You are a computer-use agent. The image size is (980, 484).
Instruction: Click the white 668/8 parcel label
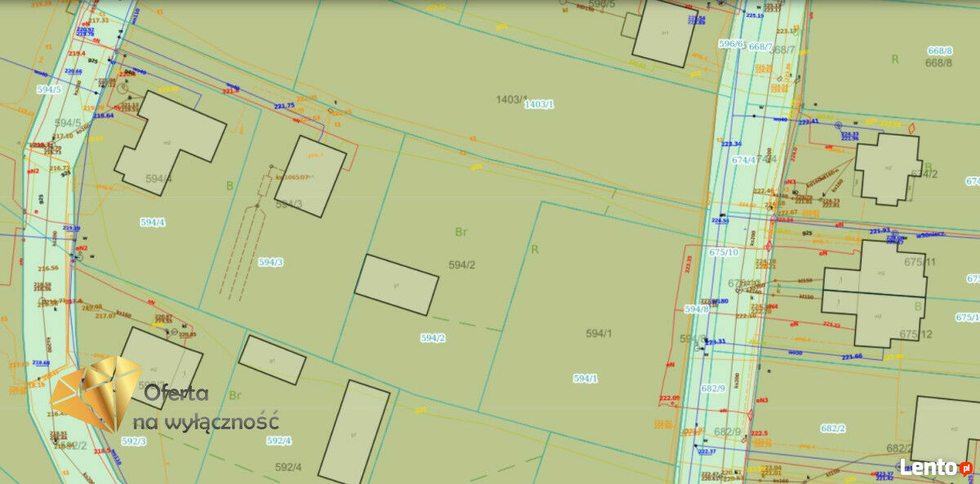pos(940,51)
